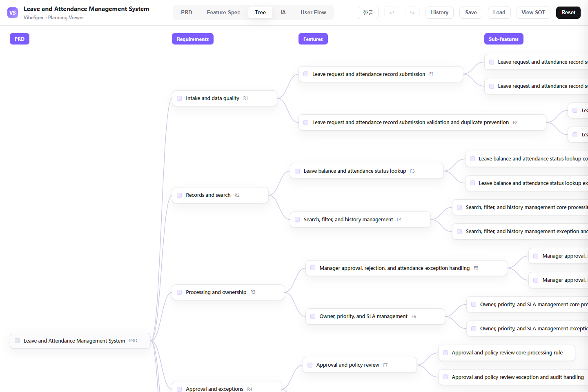
Task: Check Search, filter history core processing checkbox
Action: click(x=459, y=207)
